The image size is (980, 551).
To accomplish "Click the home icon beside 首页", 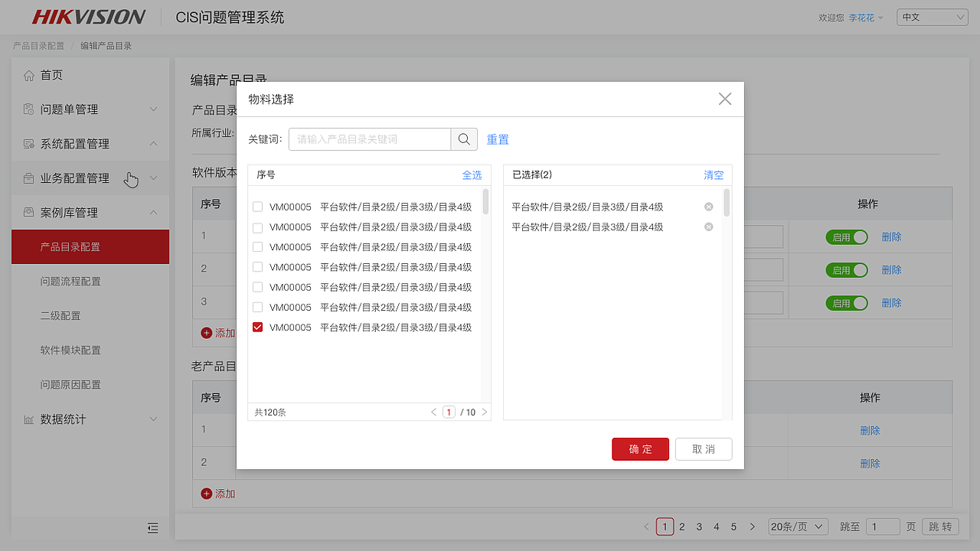I will [x=29, y=75].
